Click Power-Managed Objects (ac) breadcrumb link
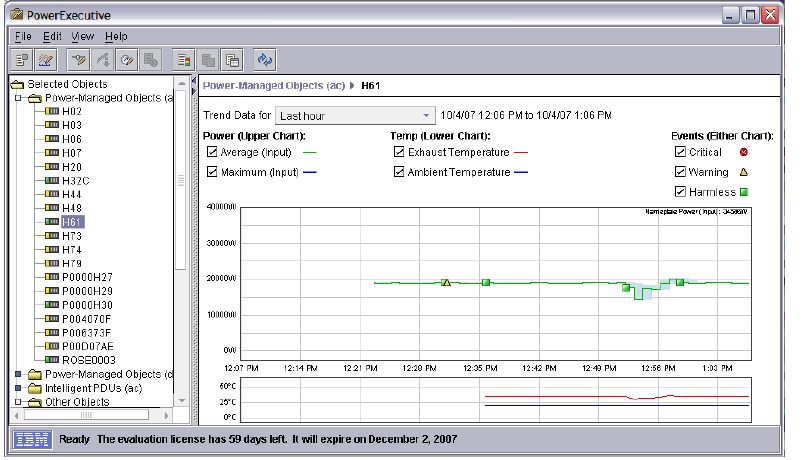809x460 pixels. [x=273, y=86]
